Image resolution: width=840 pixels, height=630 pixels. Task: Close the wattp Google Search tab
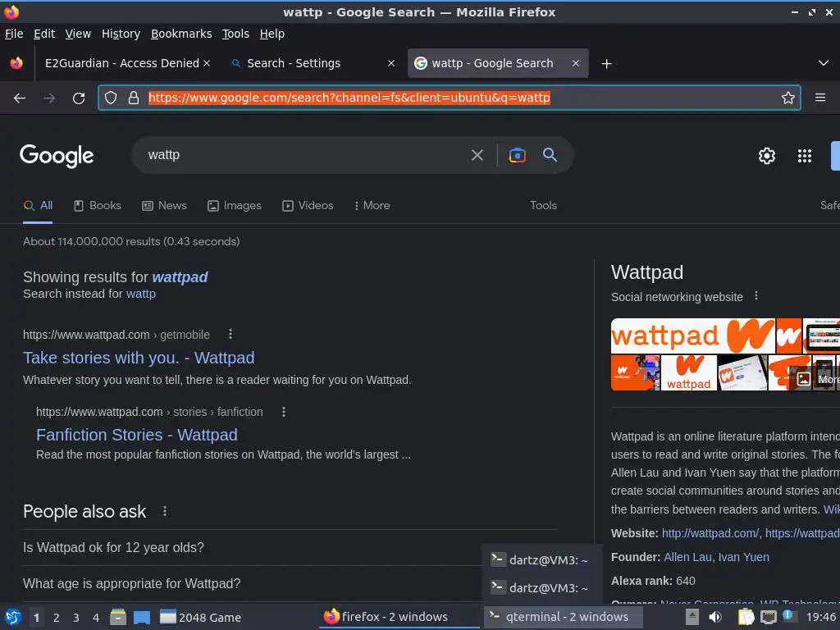[575, 63]
